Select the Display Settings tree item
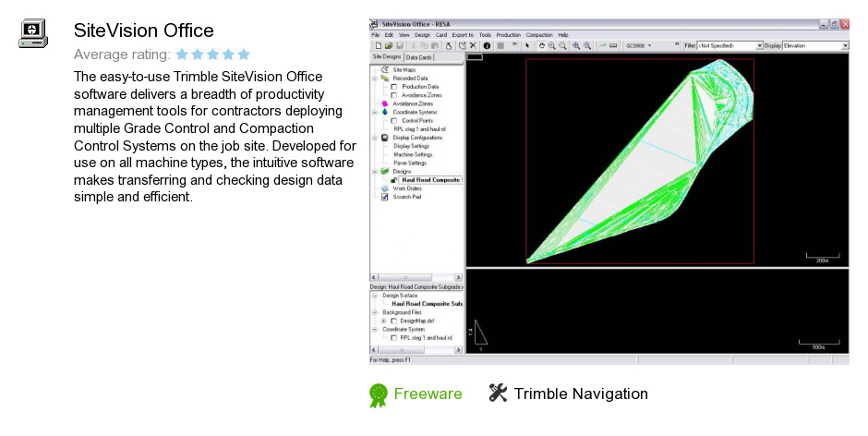This screenshot has height=436, width=868. [x=411, y=146]
